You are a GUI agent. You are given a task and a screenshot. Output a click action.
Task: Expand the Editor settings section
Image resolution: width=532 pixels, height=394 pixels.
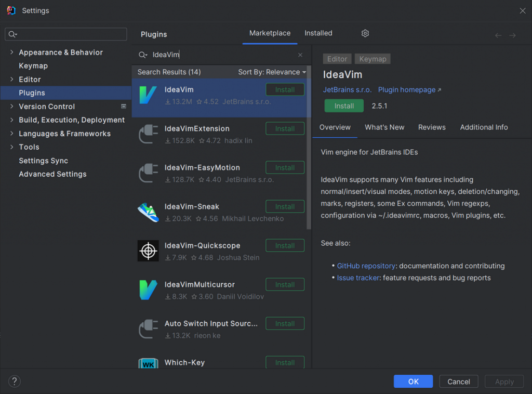click(11, 79)
